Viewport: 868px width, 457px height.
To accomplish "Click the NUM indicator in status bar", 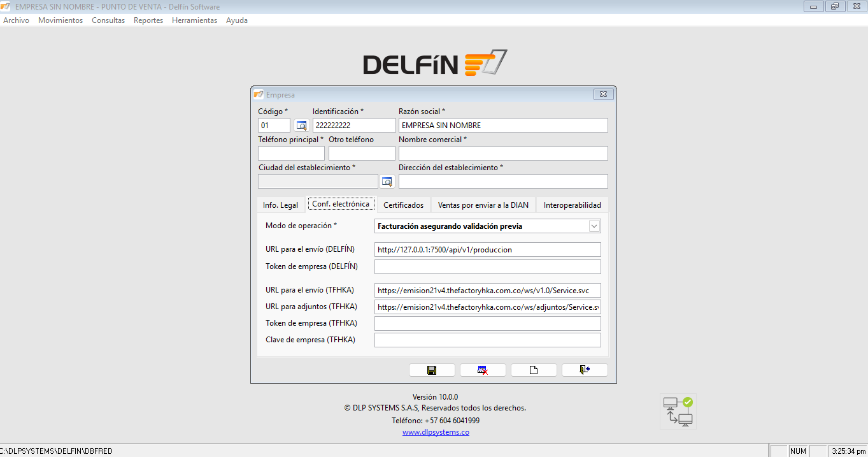I will 798,451.
